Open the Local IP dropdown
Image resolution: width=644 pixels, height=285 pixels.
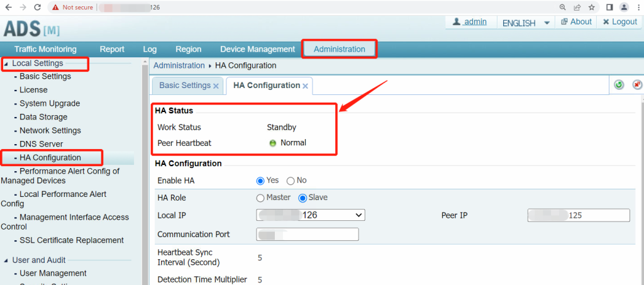(311, 215)
